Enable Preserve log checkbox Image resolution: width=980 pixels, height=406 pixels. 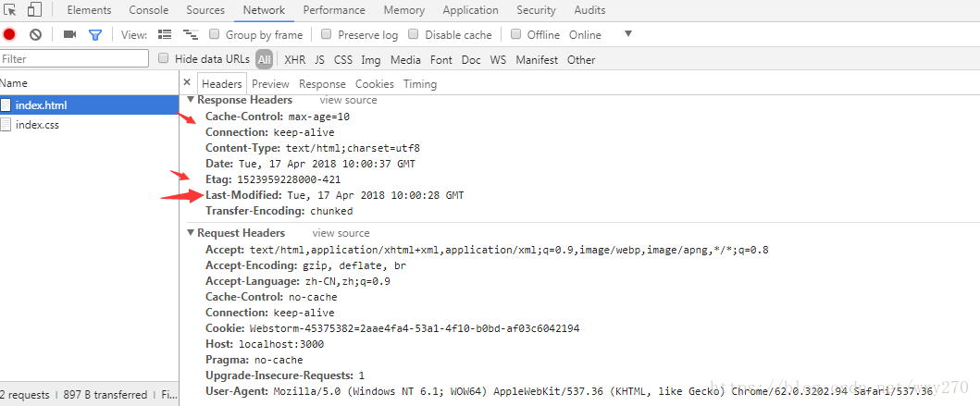(326, 34)
